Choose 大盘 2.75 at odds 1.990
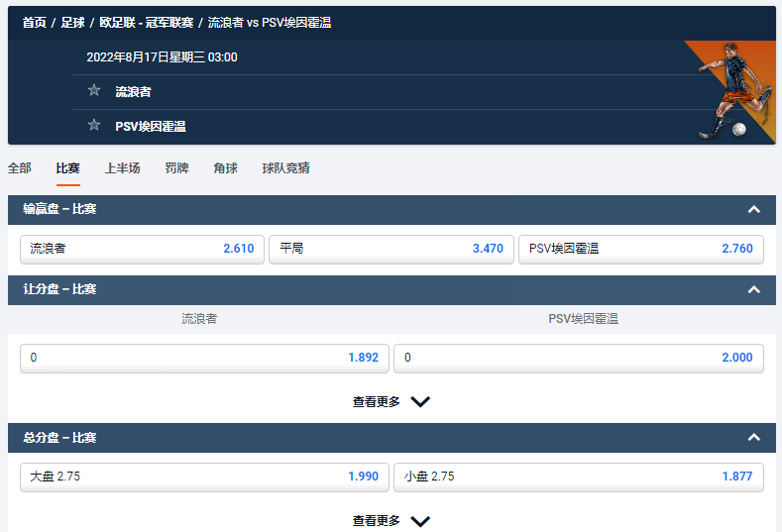 (x=204, y=477)
